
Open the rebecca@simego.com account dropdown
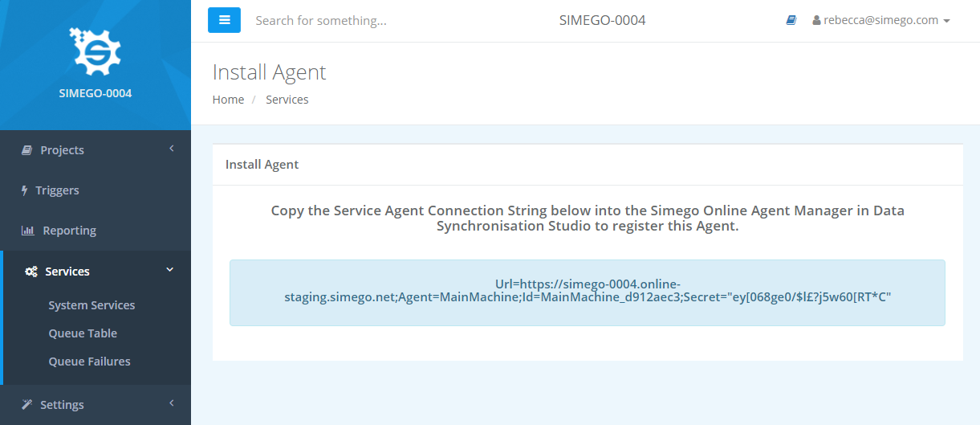pos(881,21)
